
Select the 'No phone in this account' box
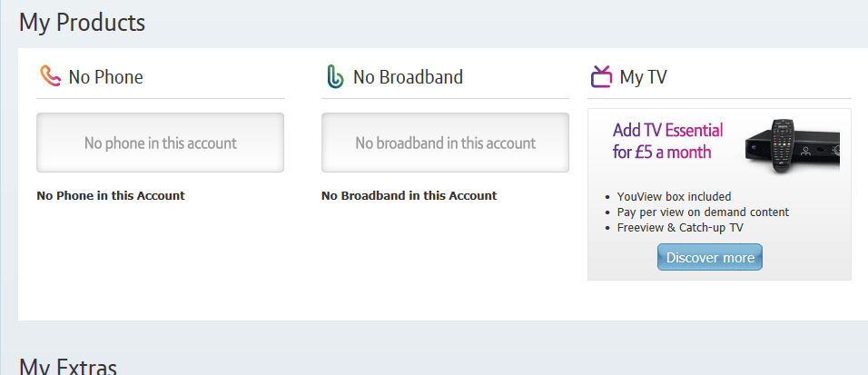pyautogui.click(x=160, y=143)
